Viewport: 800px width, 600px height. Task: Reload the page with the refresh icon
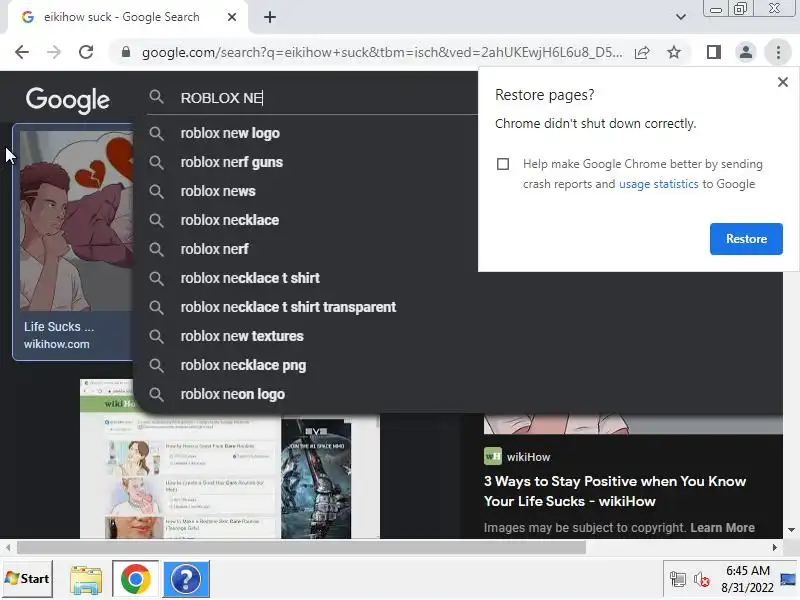[86, 52]
